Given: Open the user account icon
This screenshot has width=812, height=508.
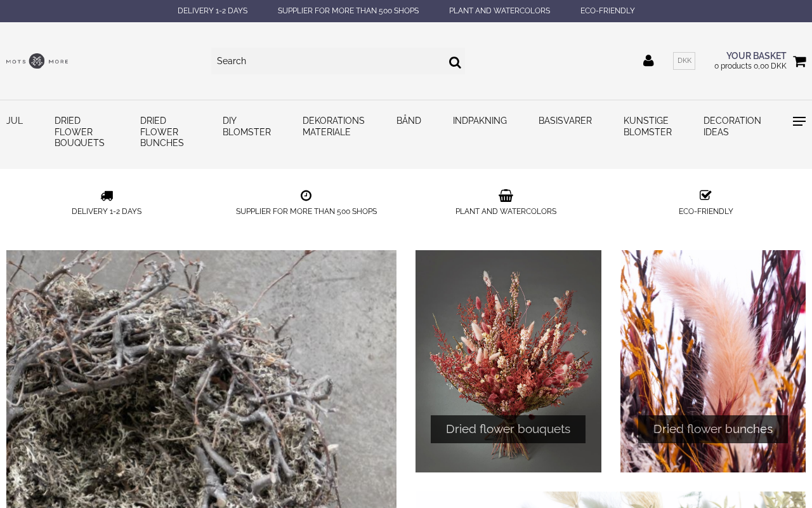Looking at the screenshot, I should 648,61.
